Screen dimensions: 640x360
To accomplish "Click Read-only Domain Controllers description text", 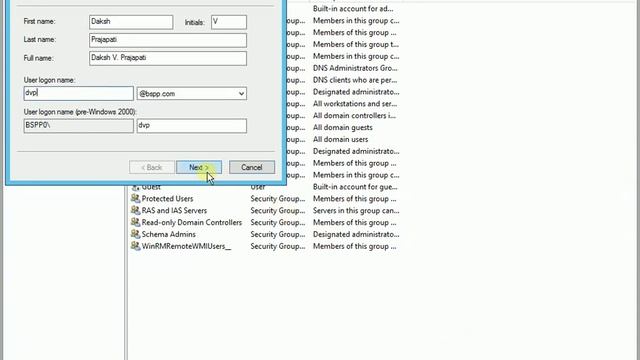I will pyautogui.click(x=354, y=222).
